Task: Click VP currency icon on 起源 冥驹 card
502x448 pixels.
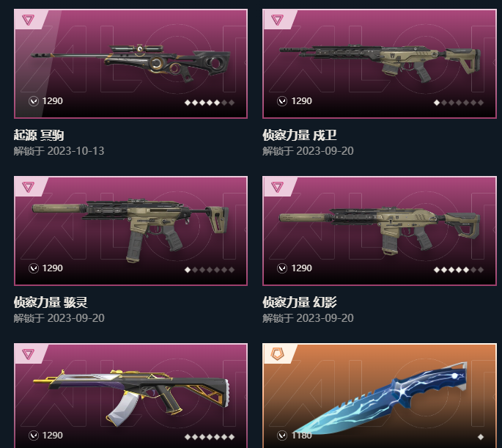Action: 34,101
